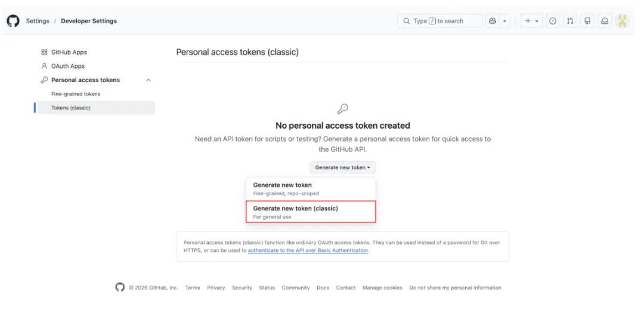
Task: Focus the Type / to search field
Action: pyautogui.click(x=440, y=21)
